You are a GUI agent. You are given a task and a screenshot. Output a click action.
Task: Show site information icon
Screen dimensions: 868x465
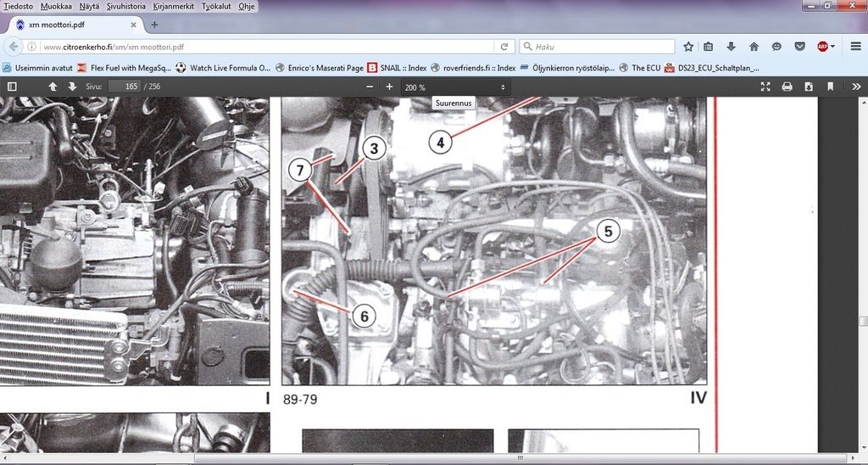pos(32,48)
